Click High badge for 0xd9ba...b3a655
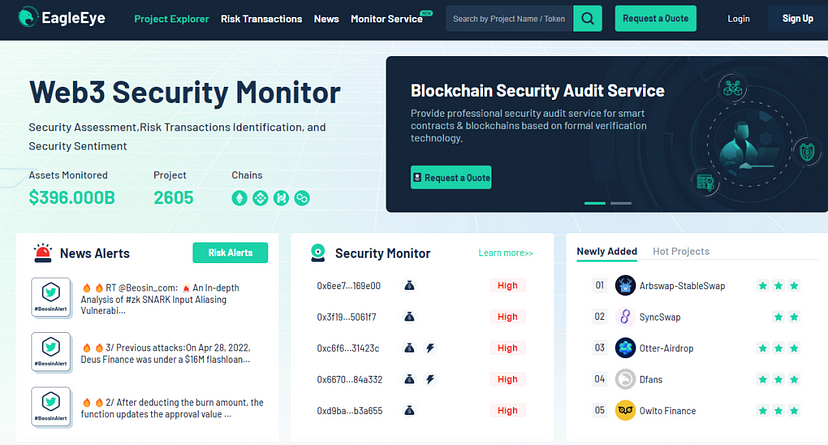Viewport: 828px width, 445px height. [x=507, y=410]
